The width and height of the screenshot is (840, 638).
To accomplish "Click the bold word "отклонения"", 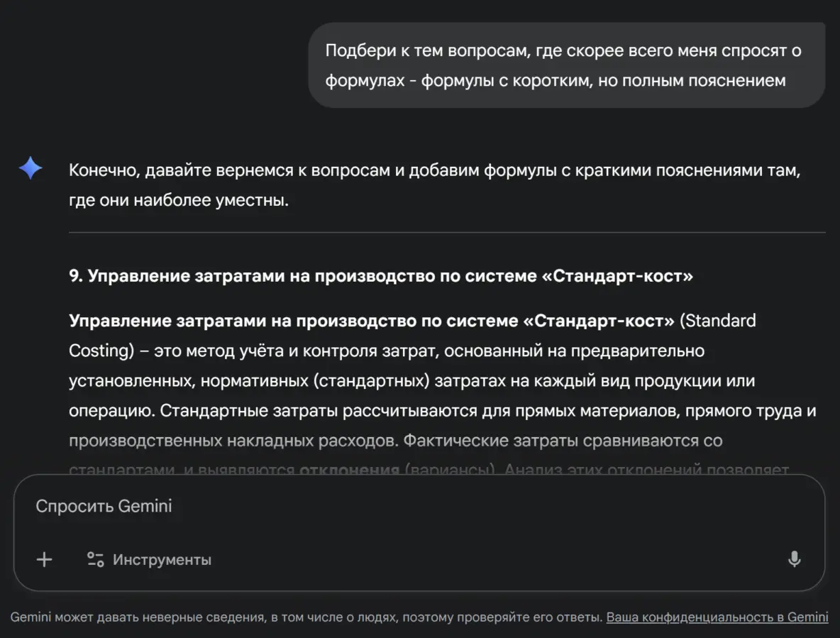I will click(348, 470).
